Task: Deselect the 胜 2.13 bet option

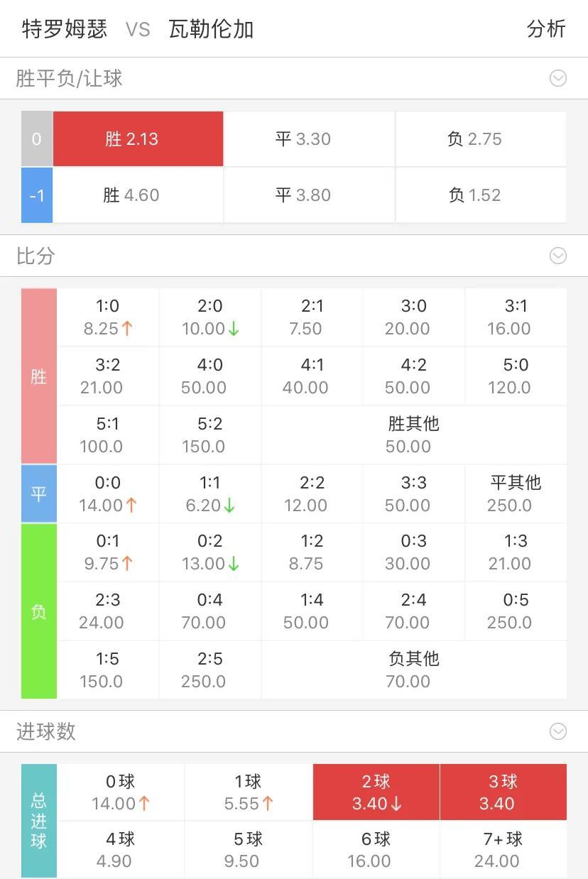Action: [138, 139]
